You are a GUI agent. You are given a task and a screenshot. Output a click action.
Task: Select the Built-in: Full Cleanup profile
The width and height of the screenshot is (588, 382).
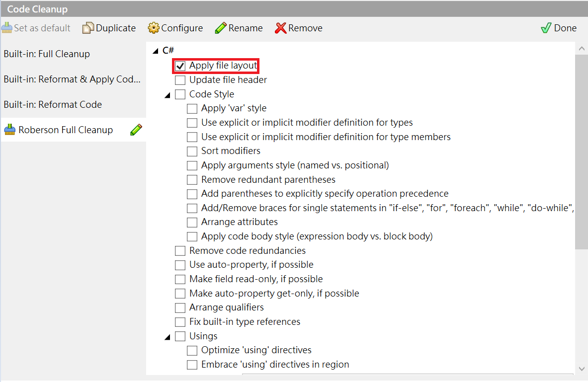click(47, 54)
